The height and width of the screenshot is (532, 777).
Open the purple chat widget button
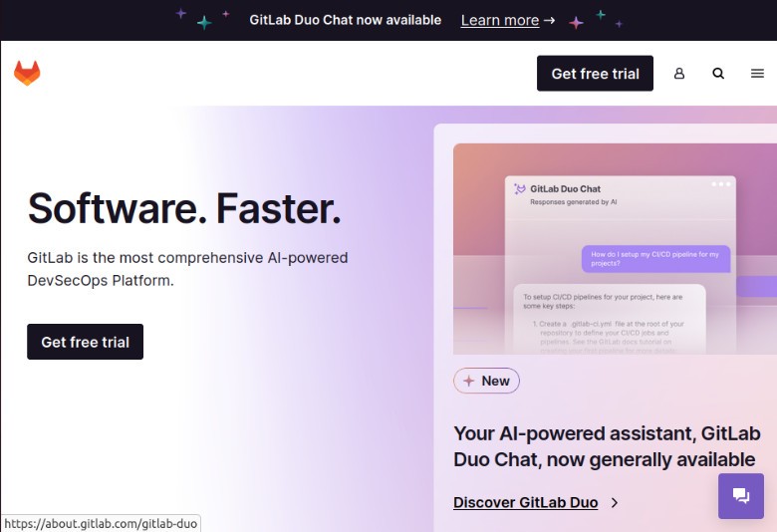point(741,495)
